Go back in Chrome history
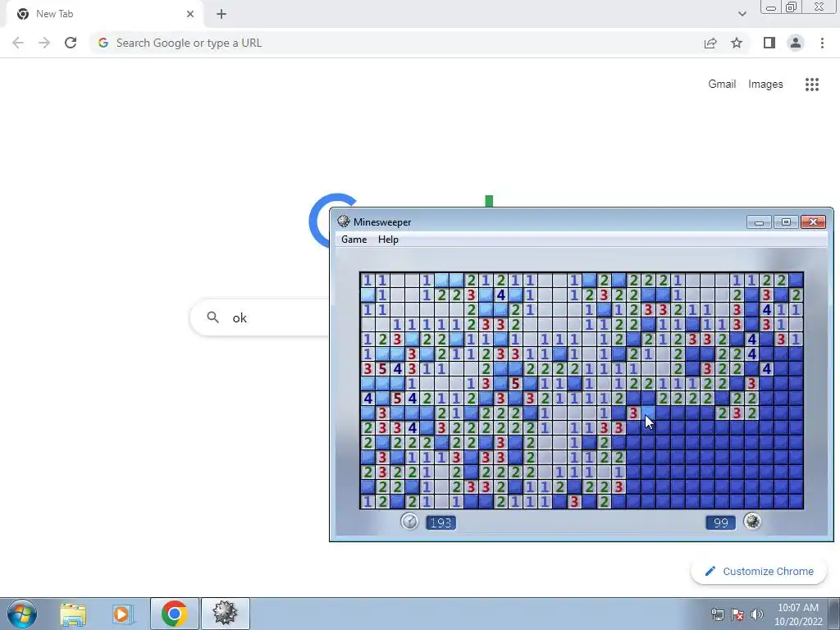 pos(18,43)
